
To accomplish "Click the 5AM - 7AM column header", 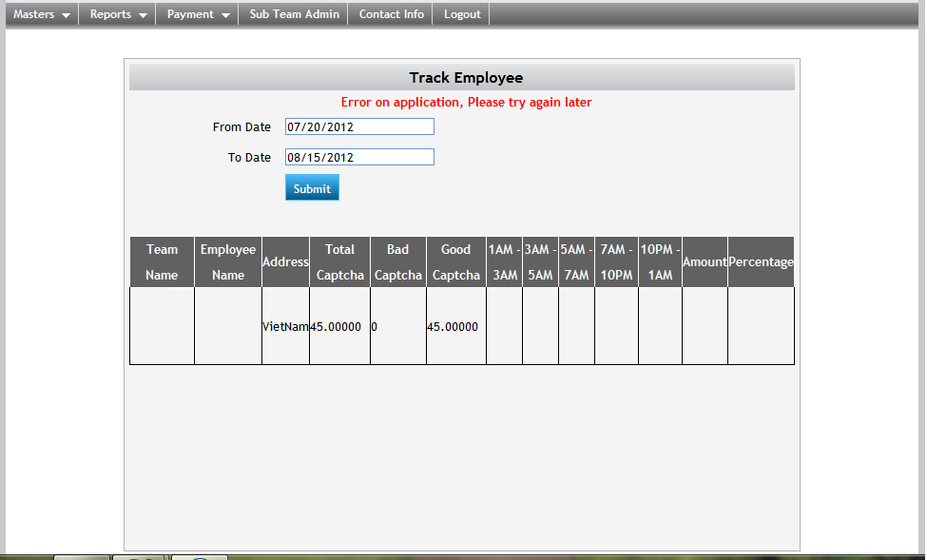I will pos(576,262).
